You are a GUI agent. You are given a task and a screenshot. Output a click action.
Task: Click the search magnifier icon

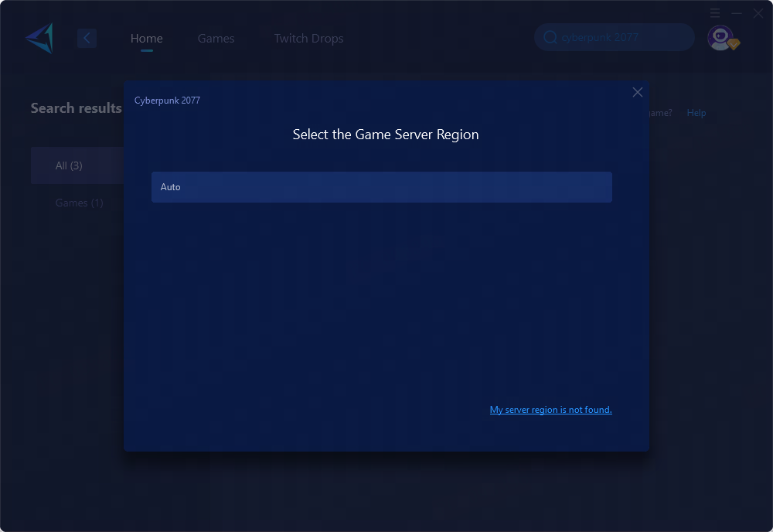(550, 37)
